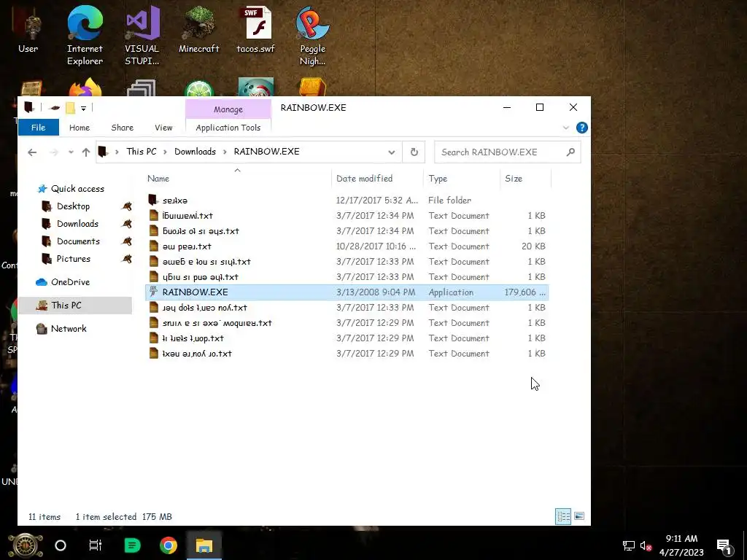
Task: Open the green notes app in taskbar
Action: click(x=132, y=545)
